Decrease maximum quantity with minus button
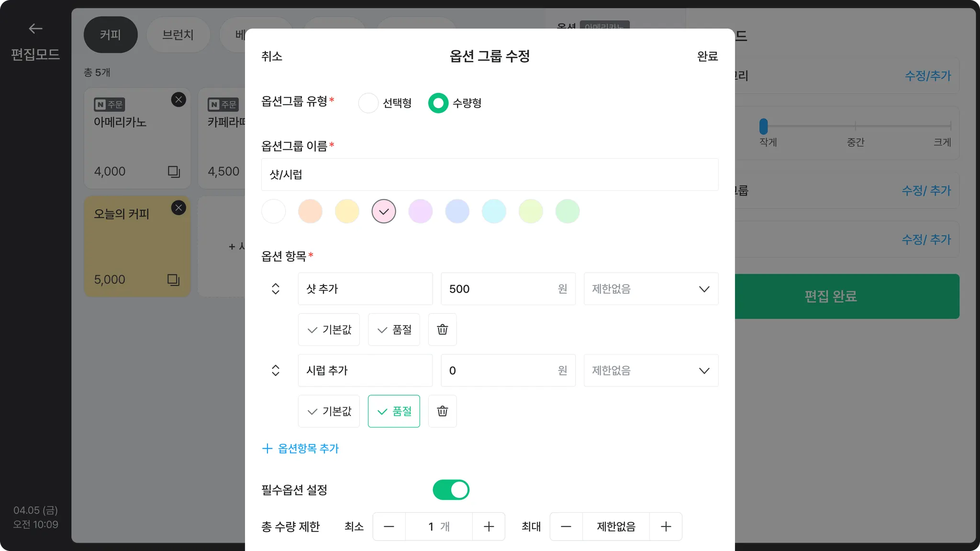The image size is (980, 551). (x=566, y=527)
